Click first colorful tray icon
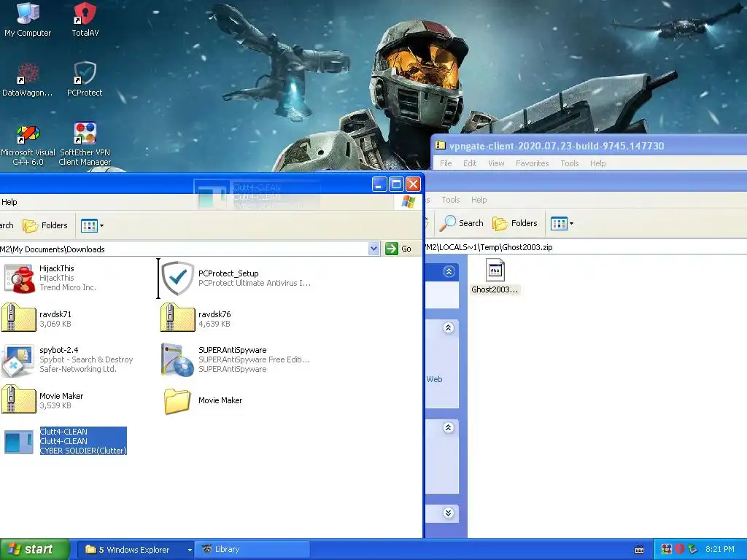Viewport: 747px width, 560px height. [667, 549]
